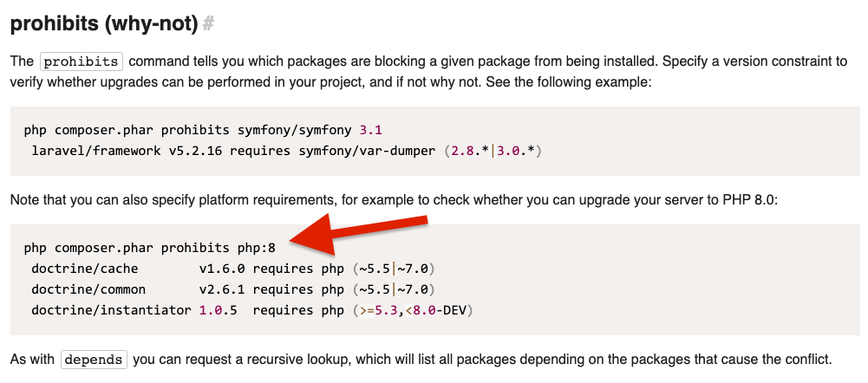Click the (~5.5|~7.0) constraint on doctrine/cache
This screenshot has height=383, width=868.
[394, 269]
